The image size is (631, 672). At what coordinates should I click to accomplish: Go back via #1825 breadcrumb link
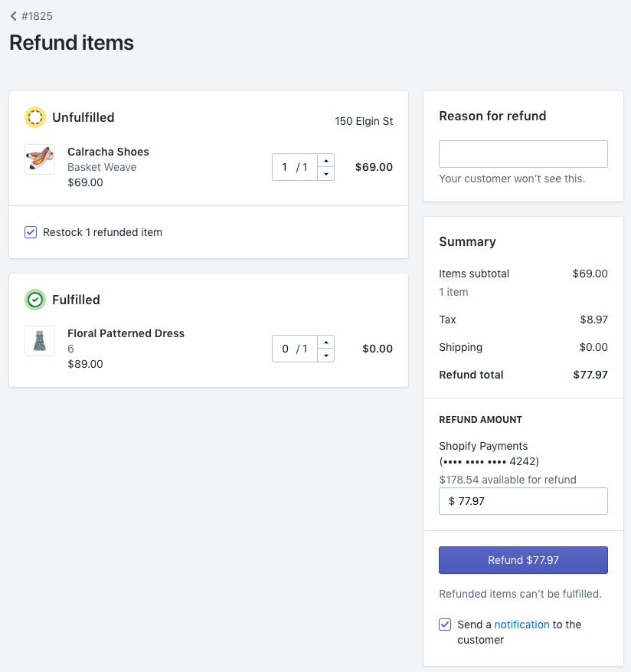pyautogui.click(x=37, y=16)
